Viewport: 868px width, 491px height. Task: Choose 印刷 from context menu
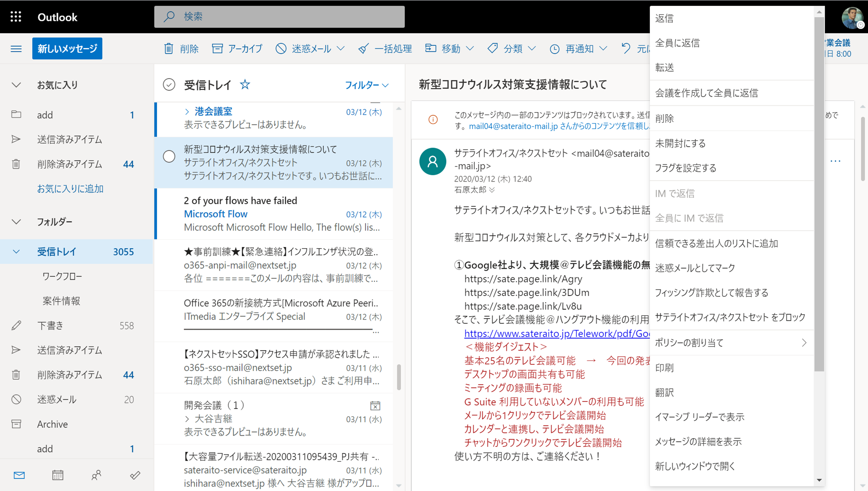(732, 368)
